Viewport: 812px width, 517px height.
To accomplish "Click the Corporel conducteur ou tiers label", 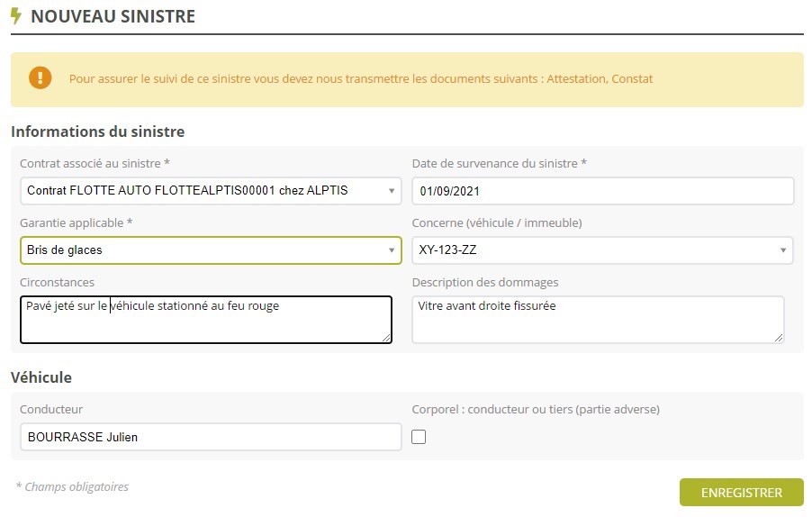I will coord(536,409).
